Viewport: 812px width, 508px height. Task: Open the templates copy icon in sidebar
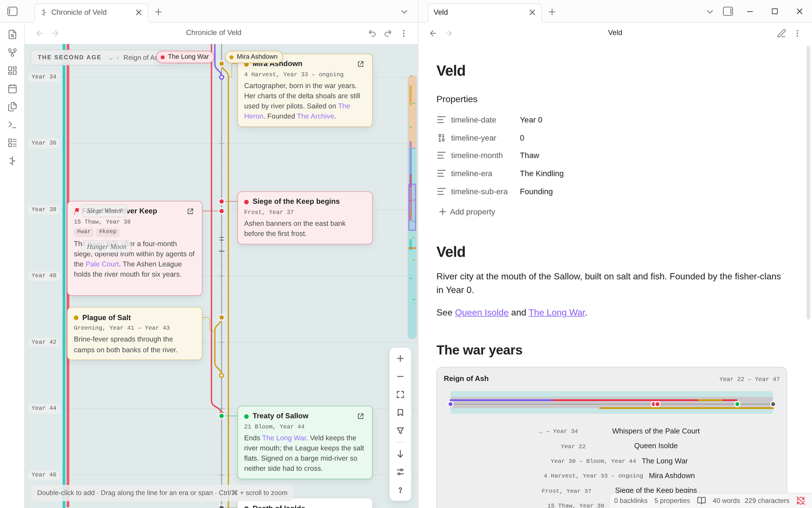[13, 107]
